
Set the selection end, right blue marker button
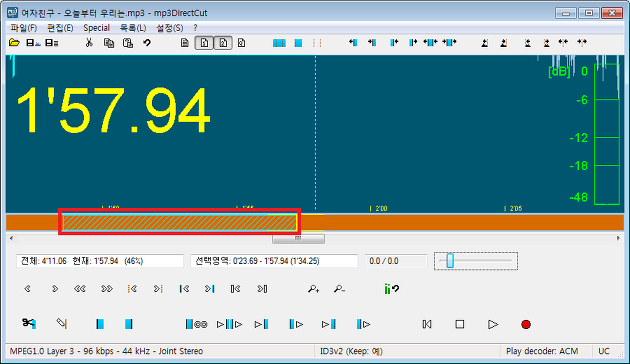(129, 324)
